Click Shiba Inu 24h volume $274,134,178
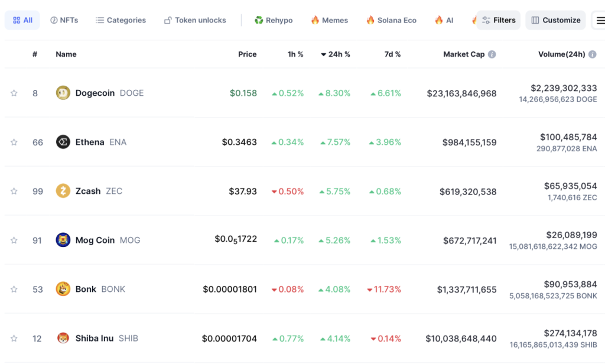This screenshot has height=364, width=605. (571, 333)
